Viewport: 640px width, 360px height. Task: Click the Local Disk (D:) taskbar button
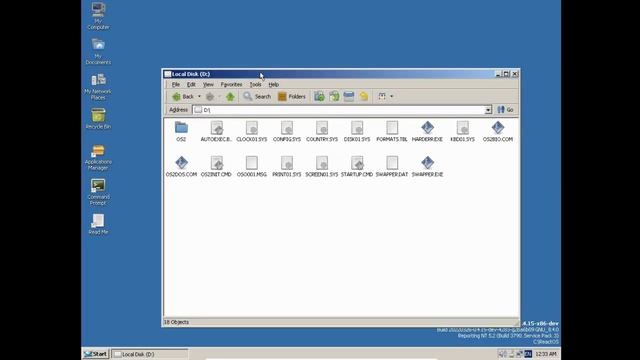150,354
